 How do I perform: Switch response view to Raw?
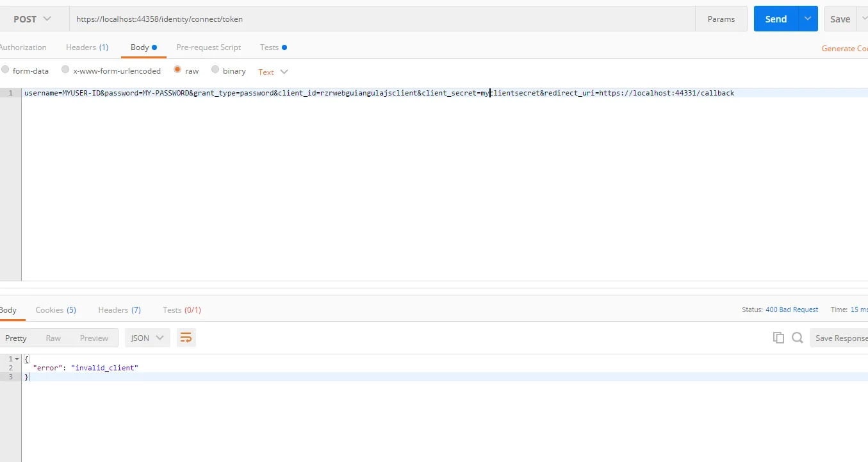click(53, 338)
